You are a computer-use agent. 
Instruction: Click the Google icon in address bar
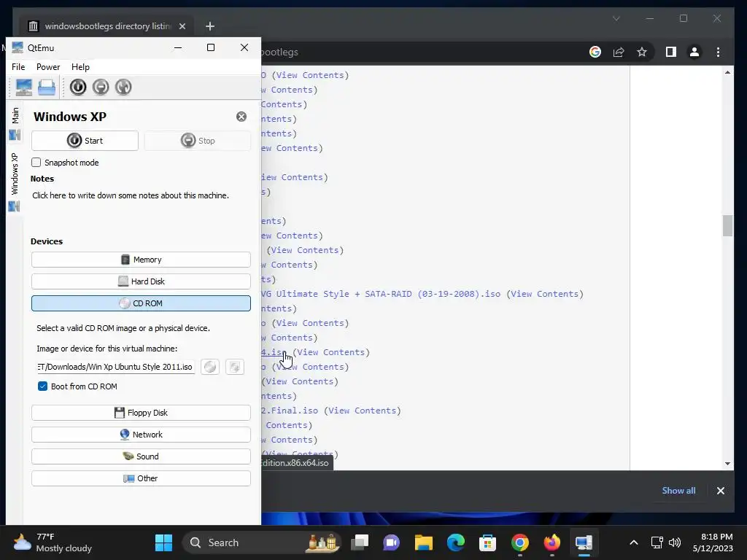click(x=595, y=52)
